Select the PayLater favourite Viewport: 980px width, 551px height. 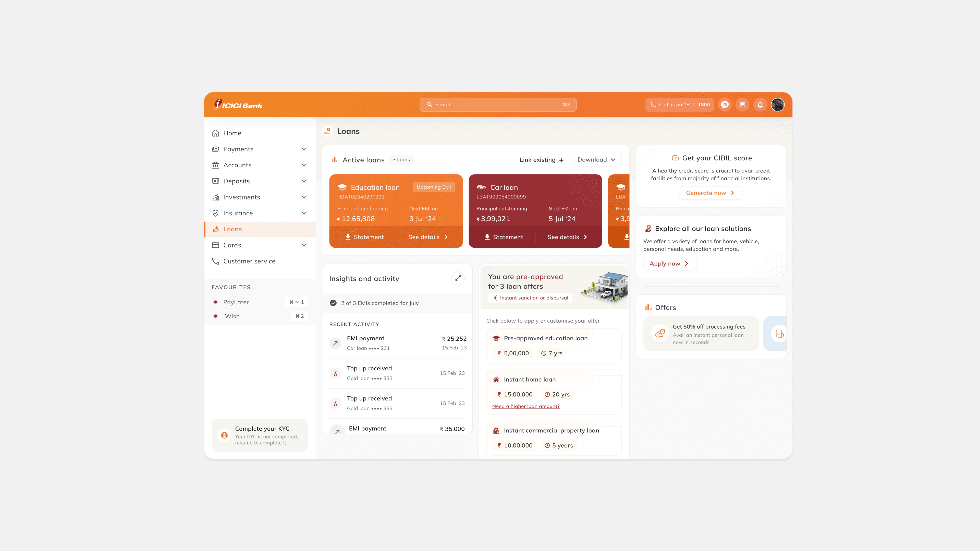(x=236, y=302)
